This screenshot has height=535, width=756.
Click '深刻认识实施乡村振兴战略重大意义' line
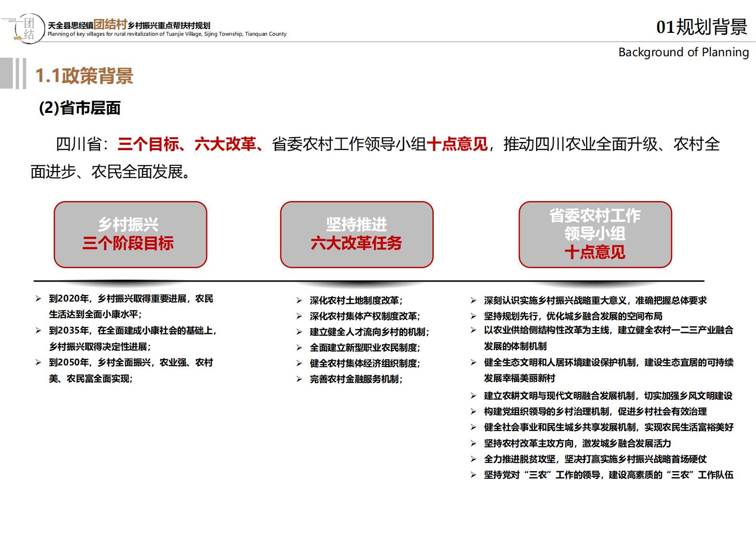click(595, 301)
